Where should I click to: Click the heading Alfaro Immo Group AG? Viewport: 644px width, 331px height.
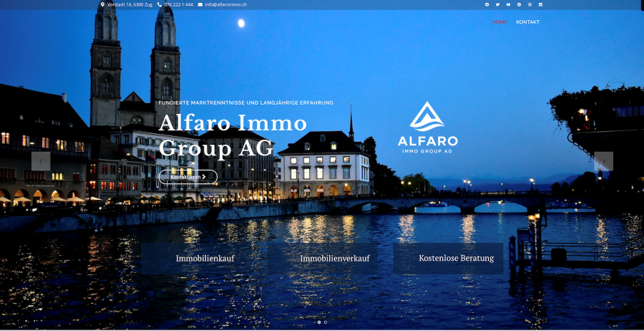pos(233,135)
